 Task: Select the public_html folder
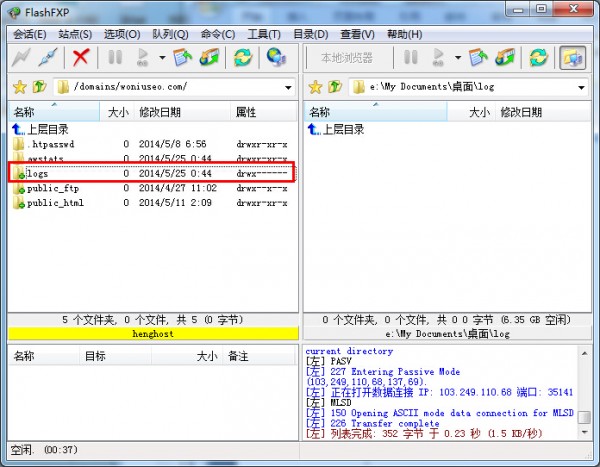tap(55, 203)
